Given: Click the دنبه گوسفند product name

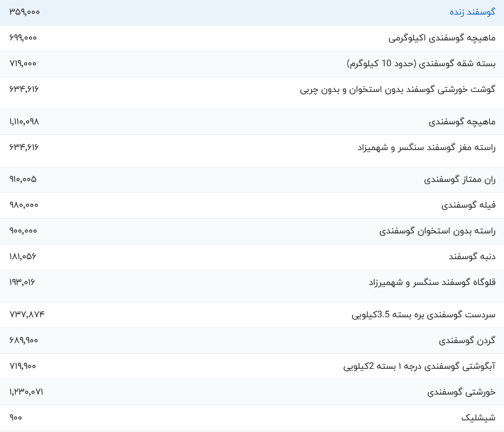Looking at the screenshot, I should pos(472,257).
